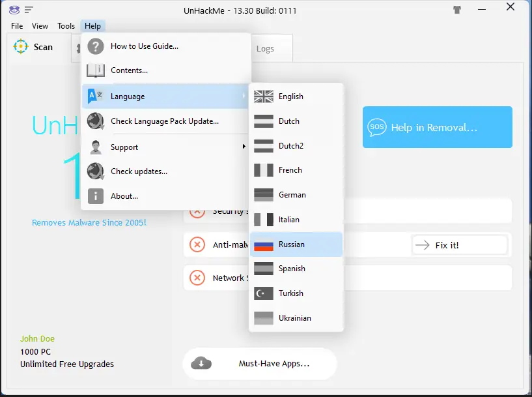Click the 1000 PC license text
Image resolution: width=532 pixels, height=397 pixels.
(35, 351)
